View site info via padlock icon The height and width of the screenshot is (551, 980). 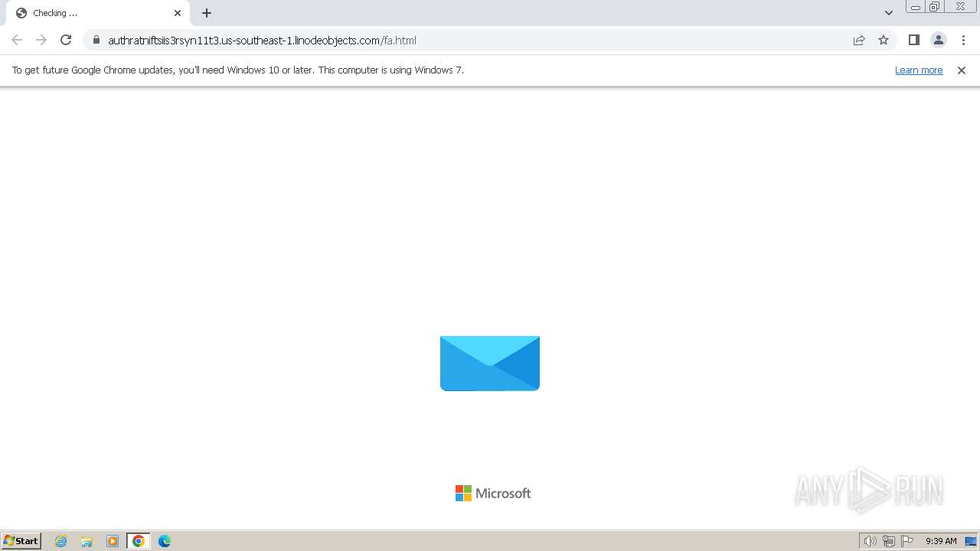pos(96,40)
